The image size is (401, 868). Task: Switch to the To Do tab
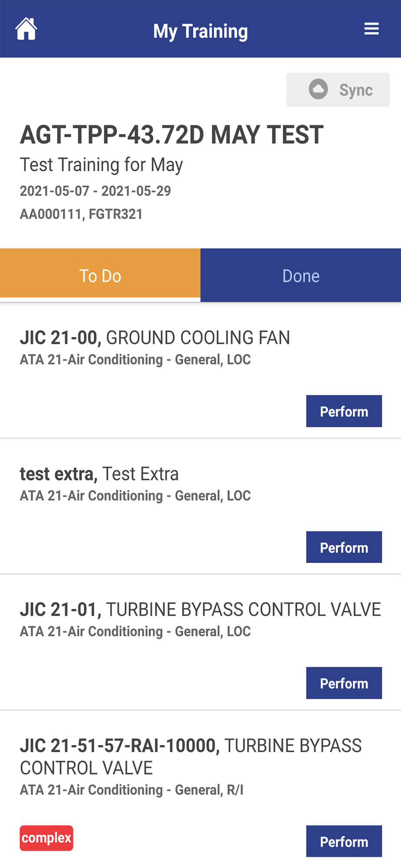point(100,276)
